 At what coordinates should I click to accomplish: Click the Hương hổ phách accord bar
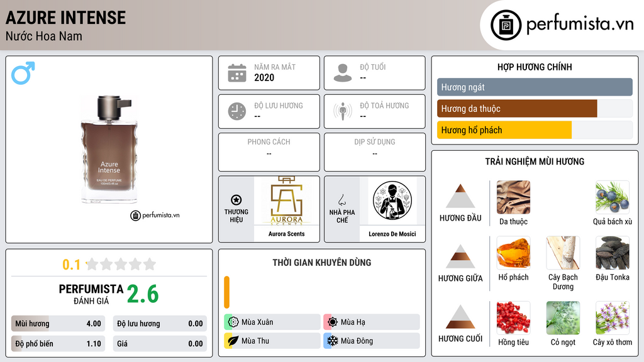(x=535, y=129)
